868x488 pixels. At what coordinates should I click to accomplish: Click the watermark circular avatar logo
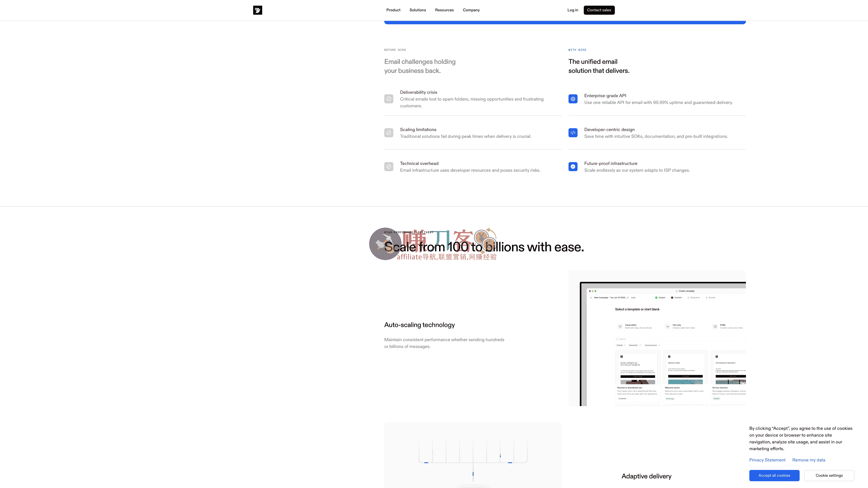click(385, 244)
